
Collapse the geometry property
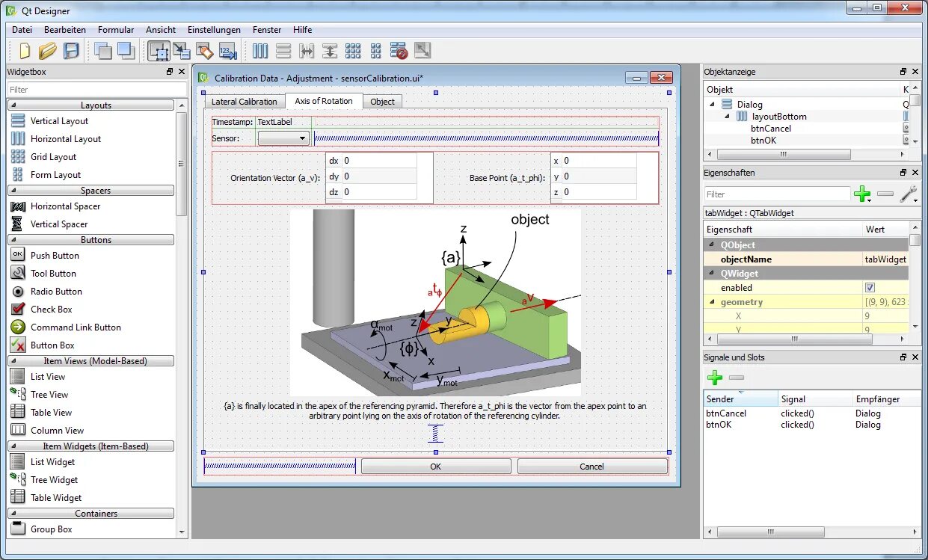[711, 302]
